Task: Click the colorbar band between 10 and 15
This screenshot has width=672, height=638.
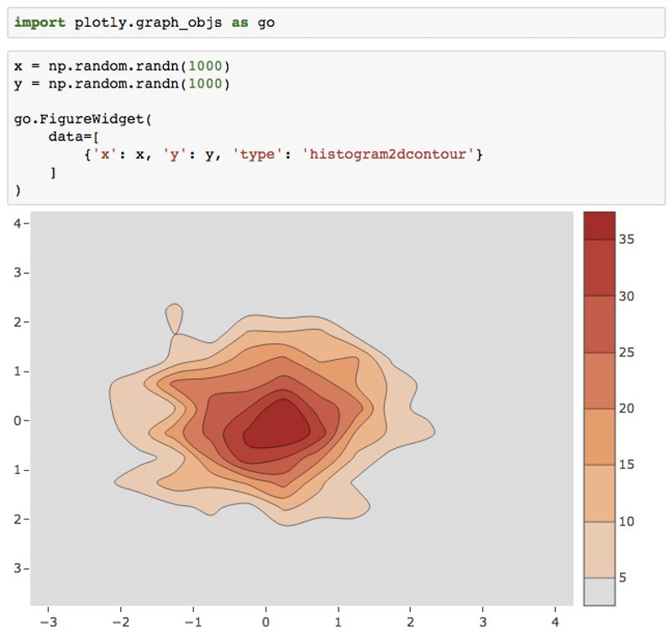Action: (599, 493)
